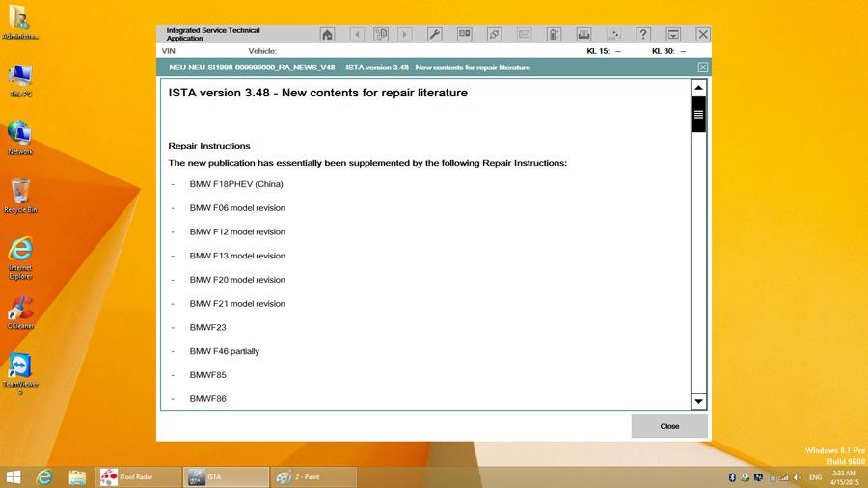Open Internet Explorer from taskbar

[44, 477]
